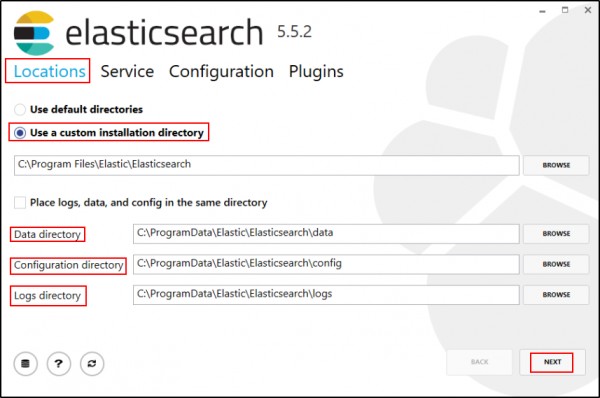The height and width of the screenshot is (398, 600).
Task: Click the disabled BACK button
Action: pos(479,362)
